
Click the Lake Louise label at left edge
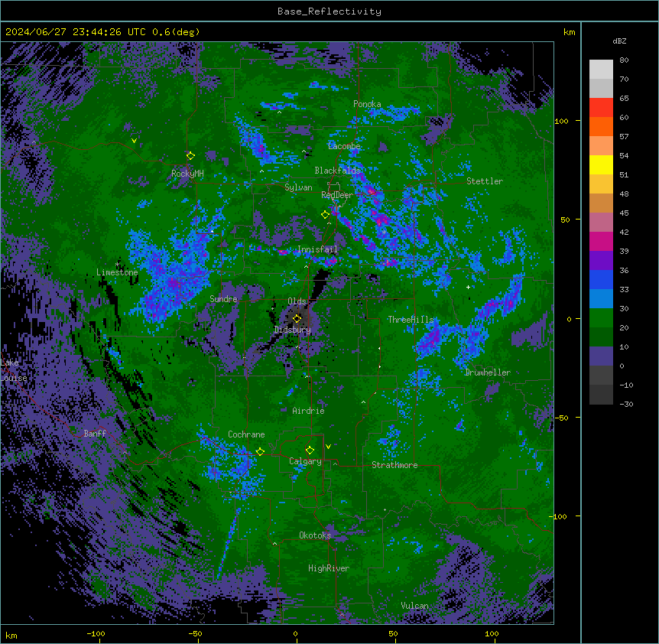14,370
